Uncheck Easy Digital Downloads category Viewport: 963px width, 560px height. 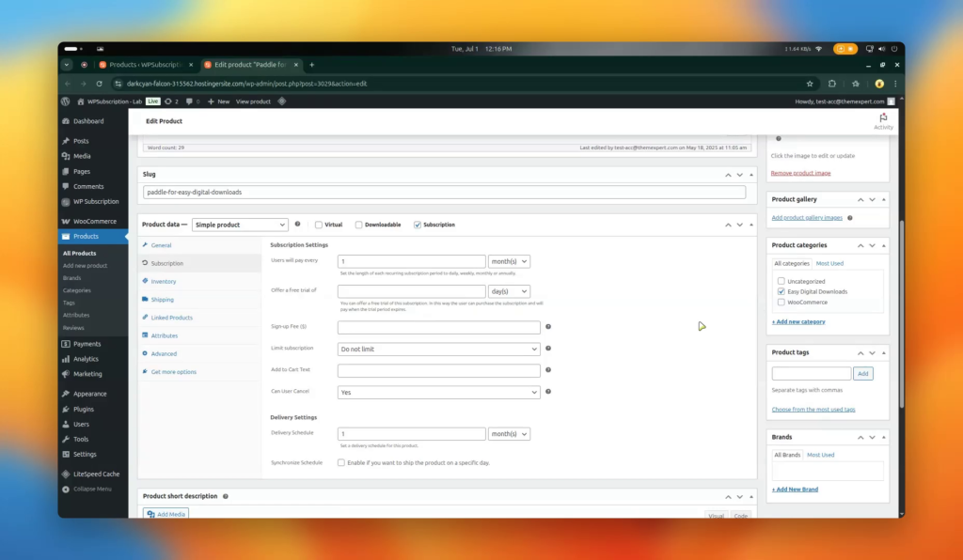click(x=781, y=292)
